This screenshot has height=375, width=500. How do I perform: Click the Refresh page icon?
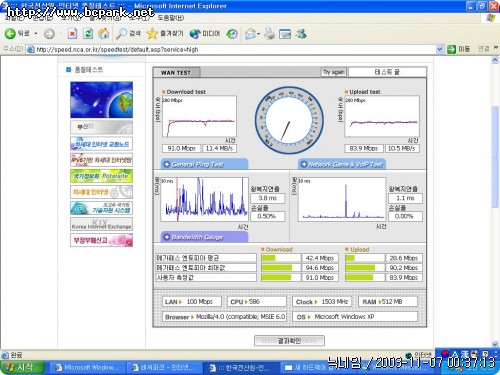pos(88,34)
